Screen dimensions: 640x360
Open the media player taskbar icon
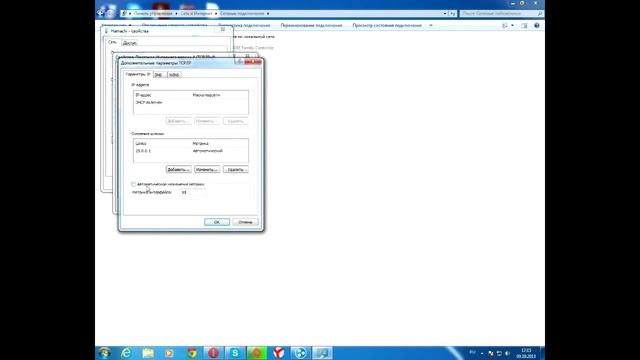169,353
